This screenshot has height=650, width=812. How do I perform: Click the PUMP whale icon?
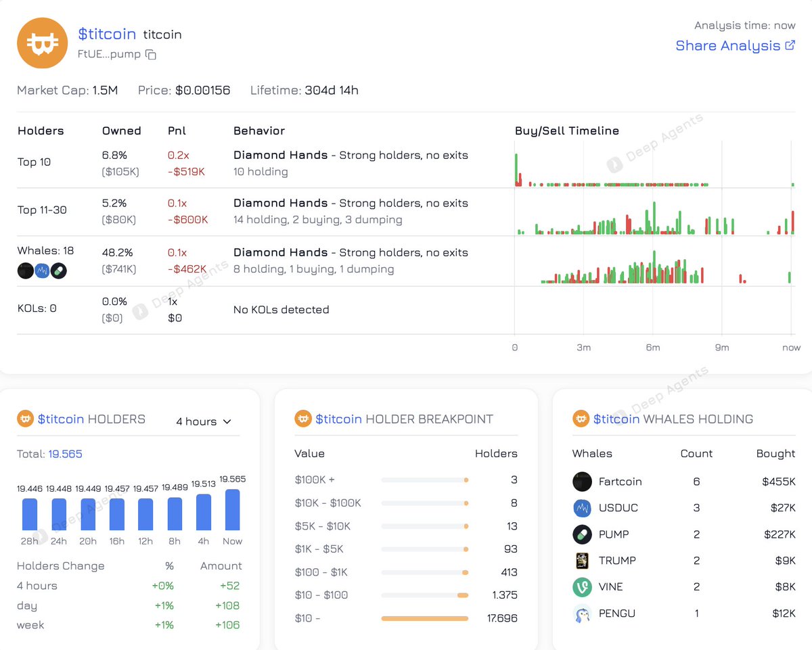coord(582,534)
